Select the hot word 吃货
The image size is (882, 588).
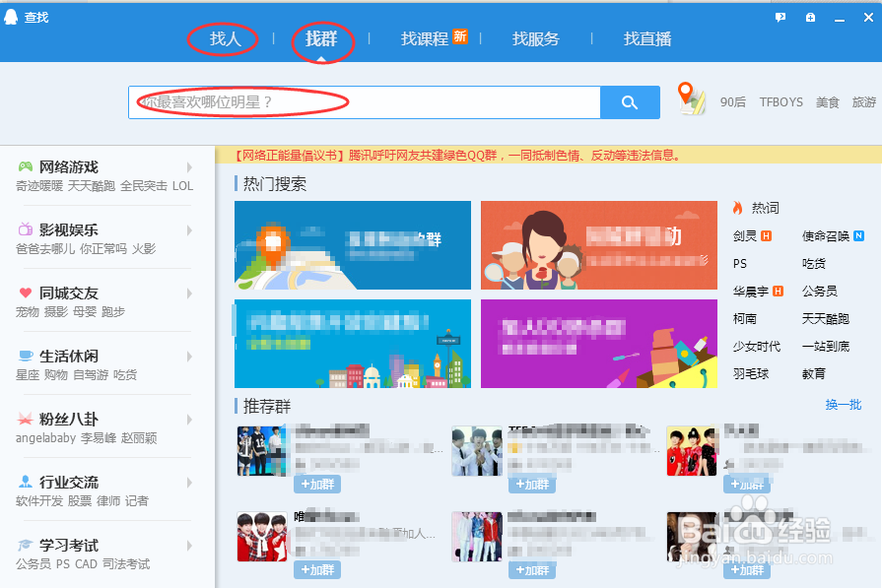point(814,264)
